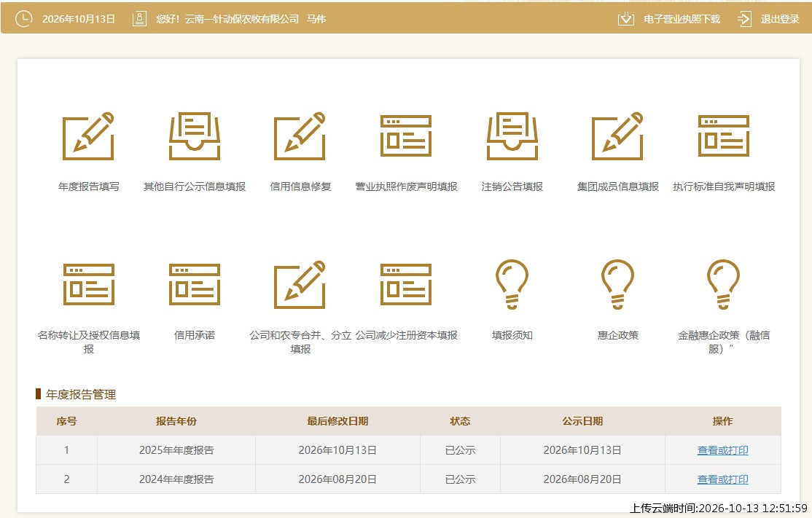Click the user profile icon in the header

(139, 19)
